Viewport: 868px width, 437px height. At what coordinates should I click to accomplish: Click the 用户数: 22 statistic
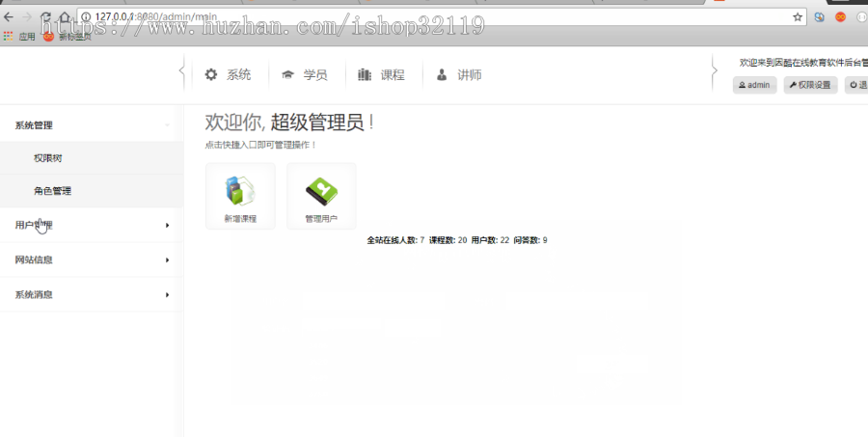coord(490,240)
